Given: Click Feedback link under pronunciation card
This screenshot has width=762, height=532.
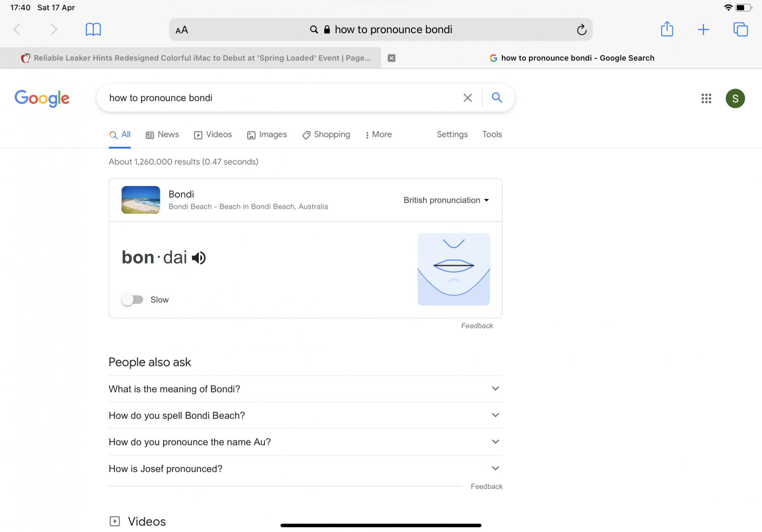Looking at the screenshot, I should [x=477, y=326].
